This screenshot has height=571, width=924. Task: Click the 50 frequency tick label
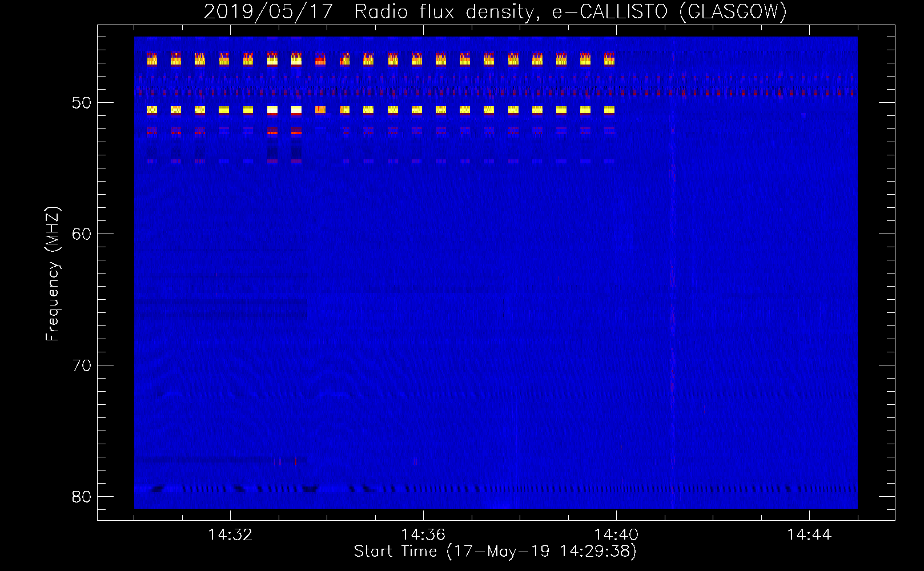81,103
